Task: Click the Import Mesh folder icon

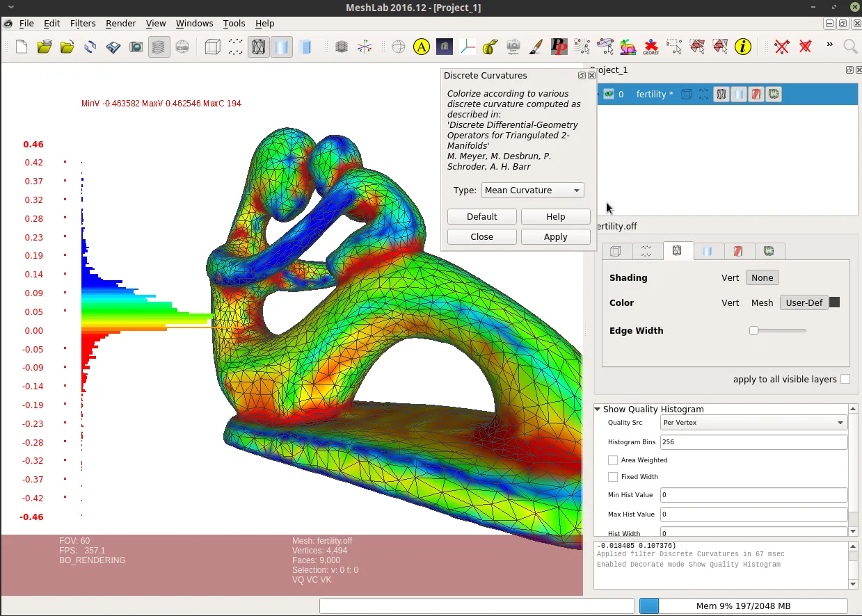Action: click(x=67, y=47)
